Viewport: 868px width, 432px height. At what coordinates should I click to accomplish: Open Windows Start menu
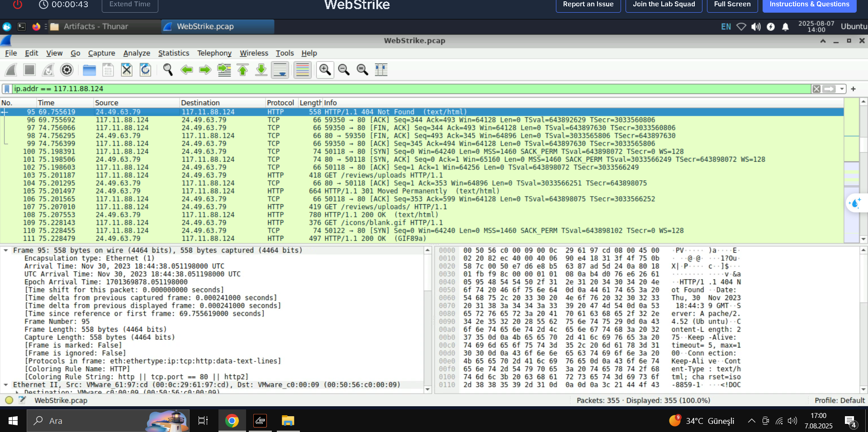pos(13,421)
